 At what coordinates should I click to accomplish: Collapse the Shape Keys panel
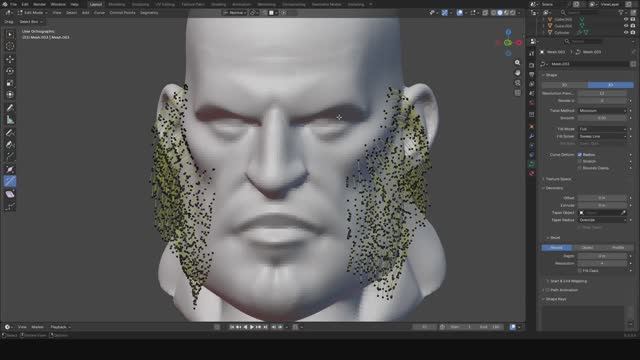(x=555, y=299)
